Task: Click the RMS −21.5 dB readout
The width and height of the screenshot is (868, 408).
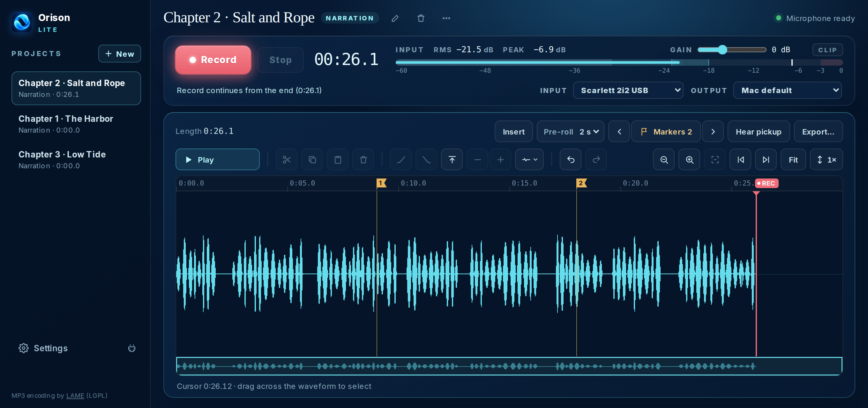Action: 463,50
